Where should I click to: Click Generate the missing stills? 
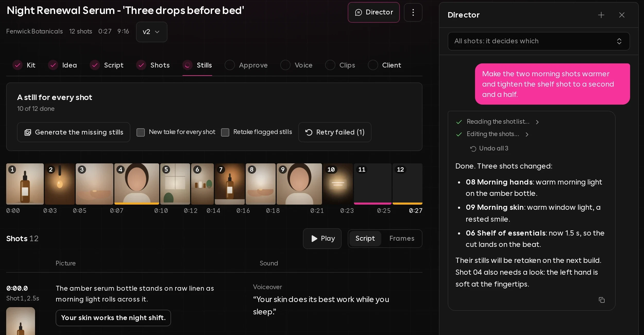74,132
